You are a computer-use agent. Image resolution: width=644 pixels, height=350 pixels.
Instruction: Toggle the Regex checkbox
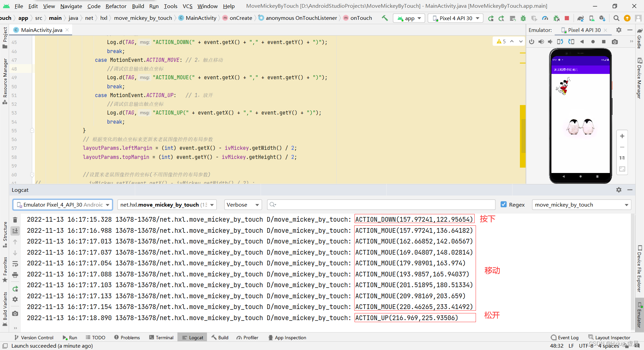tap(503, 205)
